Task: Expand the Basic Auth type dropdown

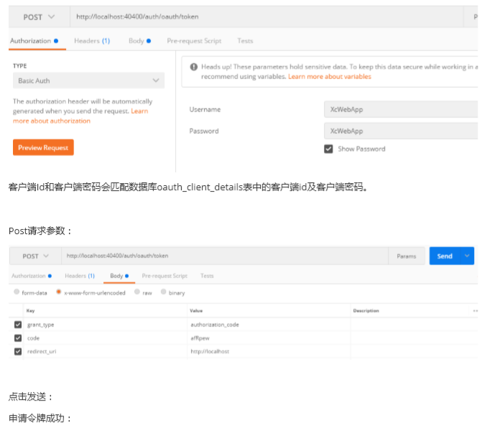Action: (x=88, y=81)
